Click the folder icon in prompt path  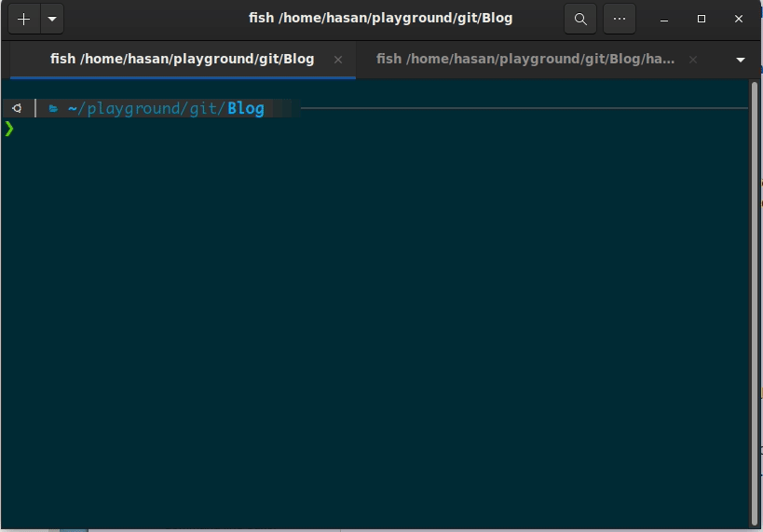(53, 108)
